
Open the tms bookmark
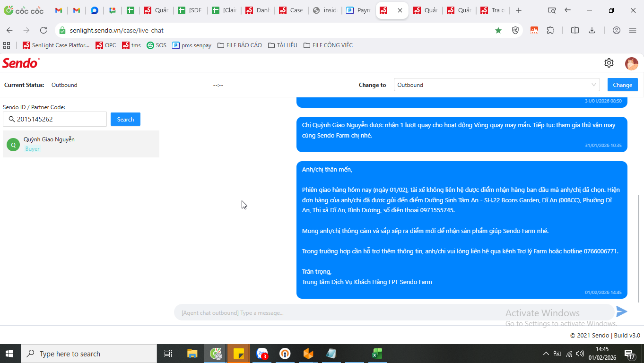[131, 45]
